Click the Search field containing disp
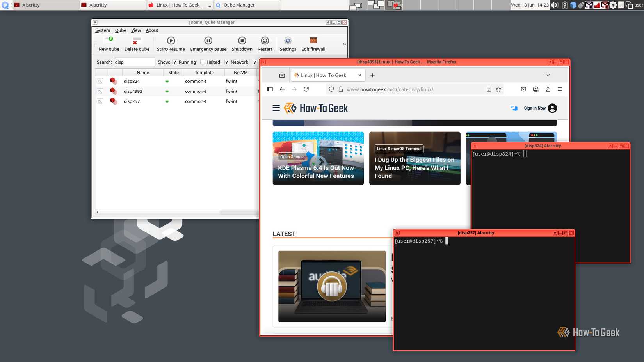Image resolution: width=644 pixels, height=362 pixels. click(x=135, y=62)
